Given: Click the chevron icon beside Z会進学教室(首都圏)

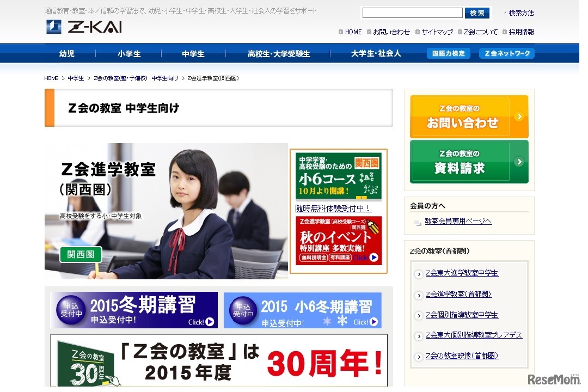Looking at the screenshot, I should [x=419, y=296].
